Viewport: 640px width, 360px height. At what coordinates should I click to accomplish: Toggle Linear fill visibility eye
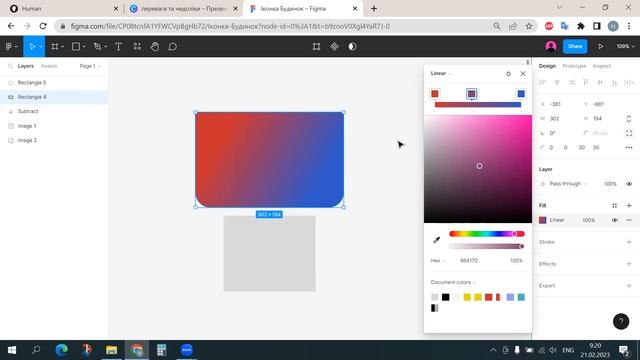[x=614, y=220]
